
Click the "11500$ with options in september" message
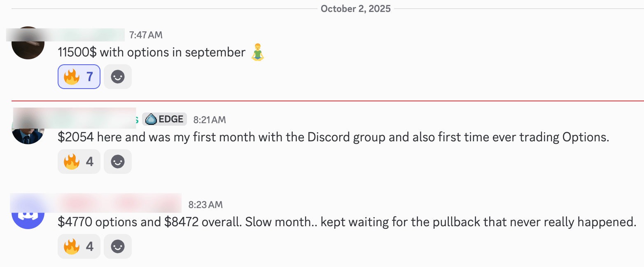[152, 53]
